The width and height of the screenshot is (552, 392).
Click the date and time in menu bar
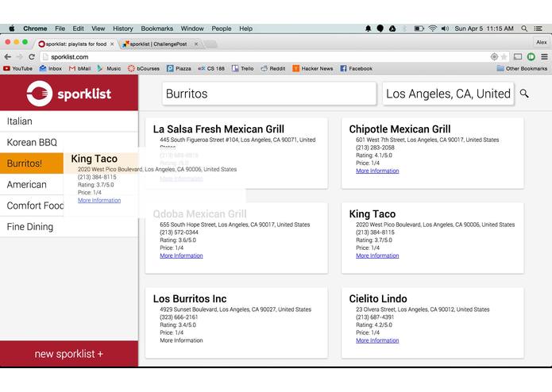484,29
